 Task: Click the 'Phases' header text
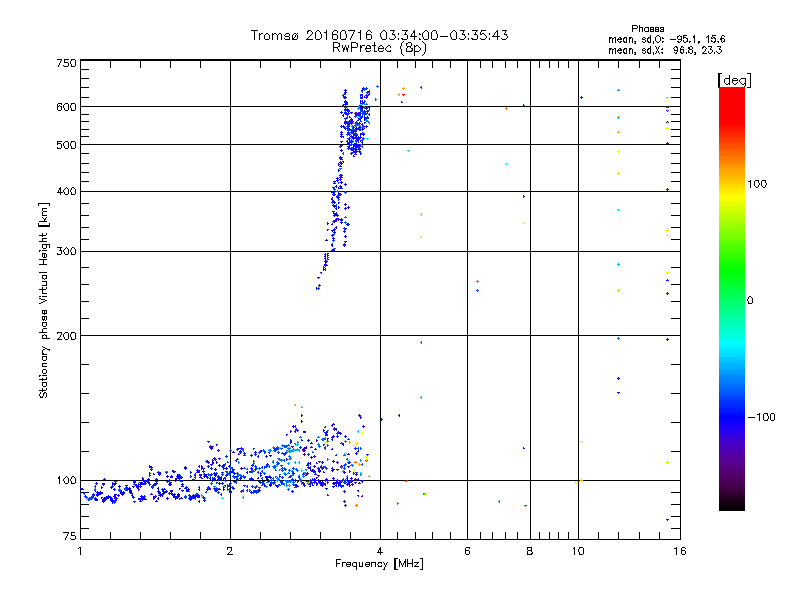point(647,29)
